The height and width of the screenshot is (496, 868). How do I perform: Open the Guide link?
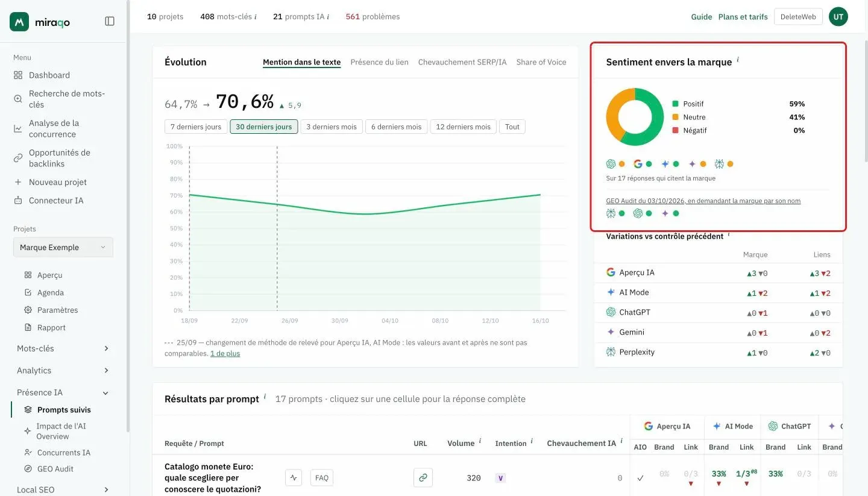(702, 17)
